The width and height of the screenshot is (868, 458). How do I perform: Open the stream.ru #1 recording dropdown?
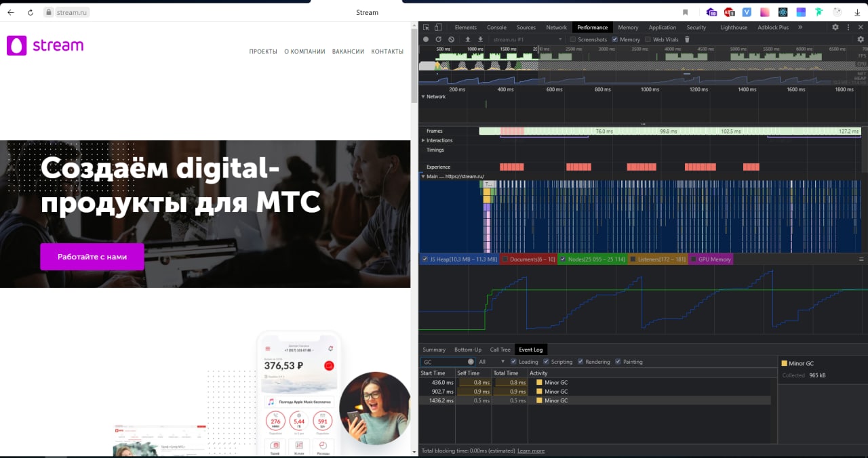point(528,39)
